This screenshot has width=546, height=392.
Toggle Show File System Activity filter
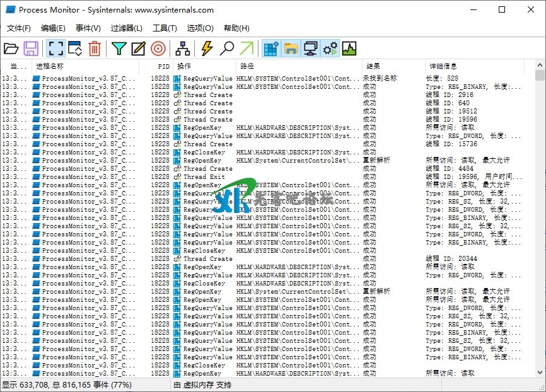click(x=291, y=48)
